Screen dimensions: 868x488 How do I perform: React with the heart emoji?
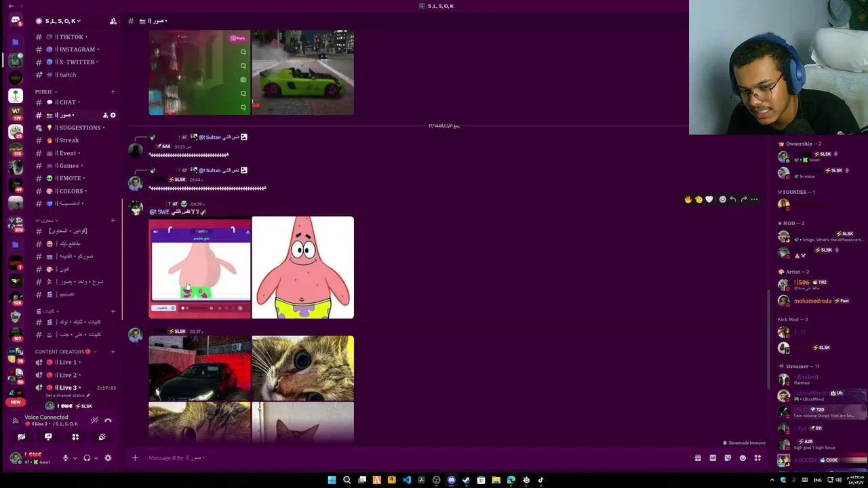click(709, 199)
